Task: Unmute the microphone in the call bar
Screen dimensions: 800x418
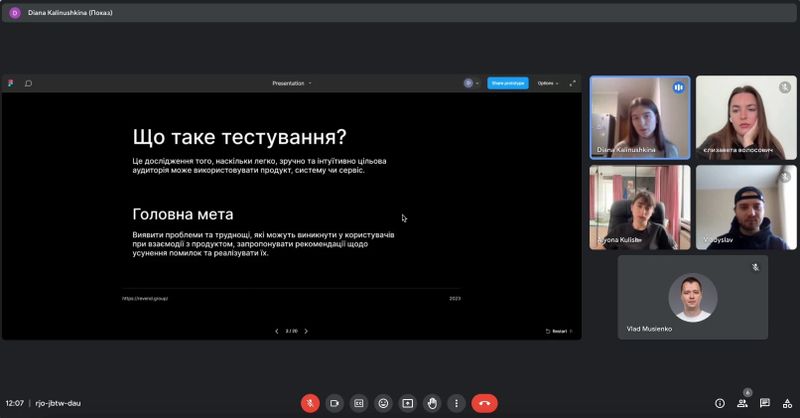Action: coord(310,403)
